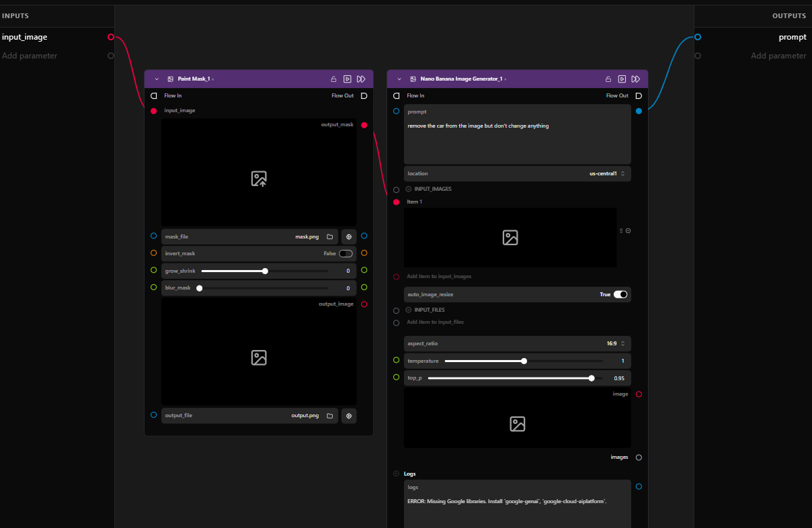Viewport: 812px width, 528px height.
Task: Select input_image in the Inputs panel
Action: [x=25, y=37]
